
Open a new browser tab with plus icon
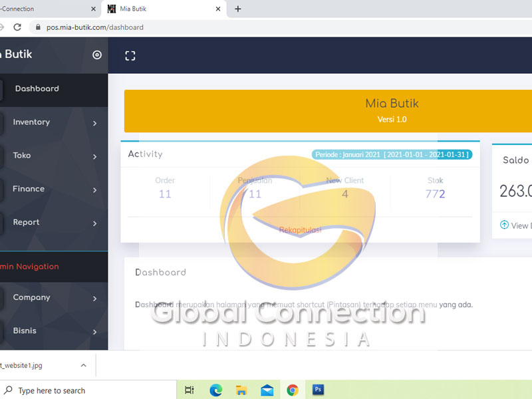[x=238, y=9]
